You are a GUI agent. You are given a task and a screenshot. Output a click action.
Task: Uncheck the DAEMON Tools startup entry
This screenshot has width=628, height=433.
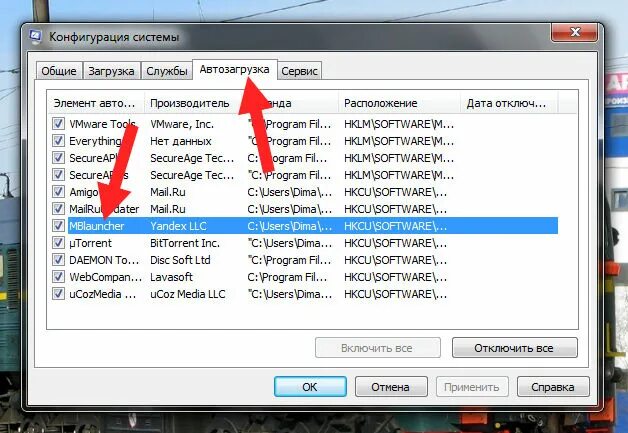coord(58,260)
